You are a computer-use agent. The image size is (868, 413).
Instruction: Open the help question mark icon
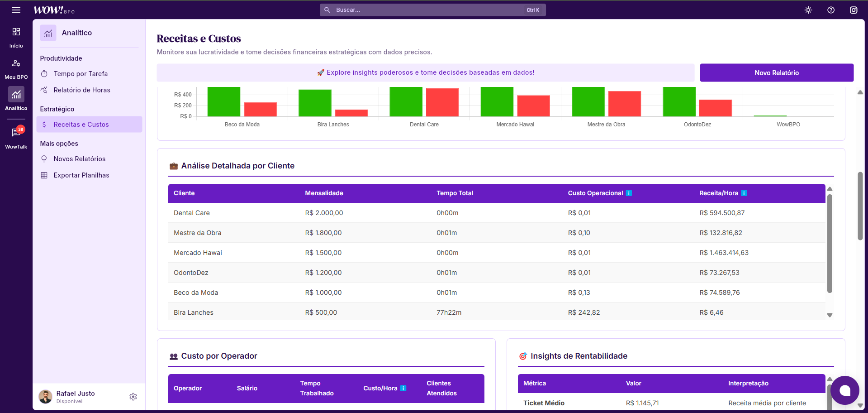831,10
